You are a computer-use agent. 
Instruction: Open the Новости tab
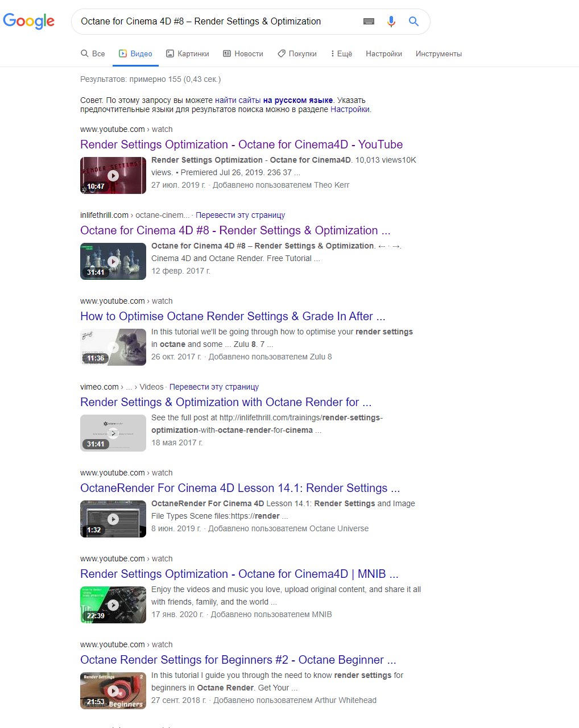pyautogui.click(x=243, y=53)
